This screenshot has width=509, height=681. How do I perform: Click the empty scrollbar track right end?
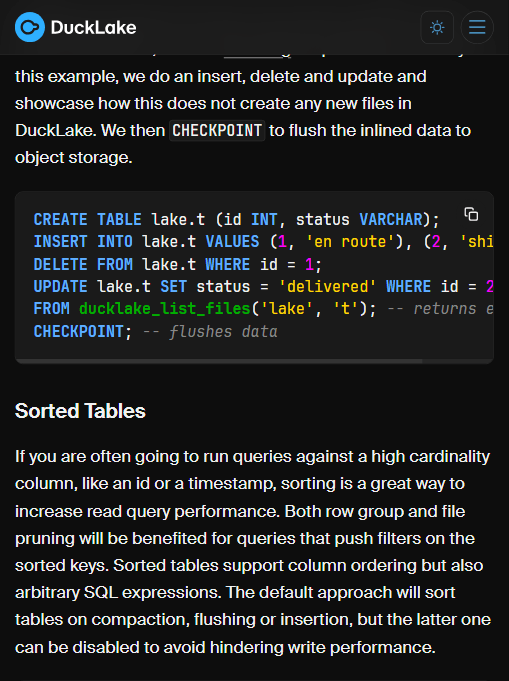458,361
